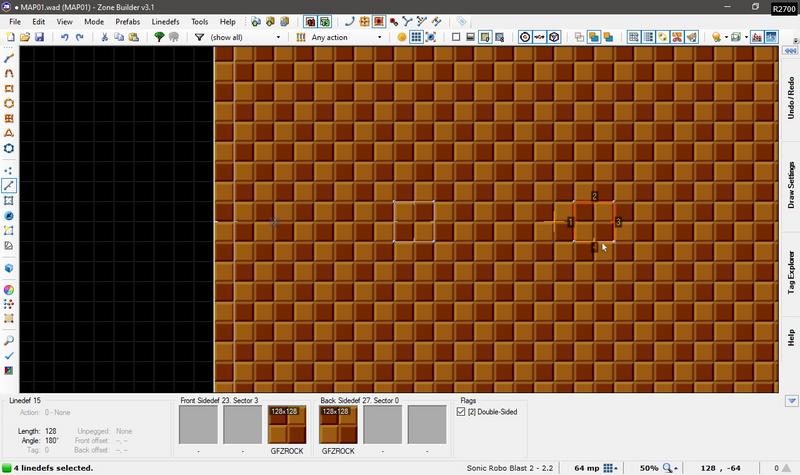The height and width of the screenshot is (475, 800).
Task: Click the Open map folder icon
Action: click(25, 37)
